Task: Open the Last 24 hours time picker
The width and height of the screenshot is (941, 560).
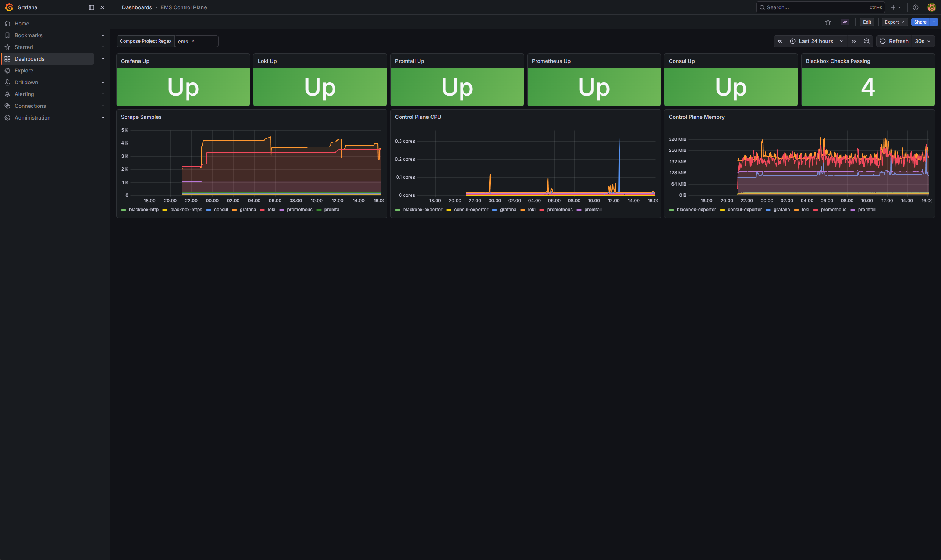Action: tap(816, 41)
